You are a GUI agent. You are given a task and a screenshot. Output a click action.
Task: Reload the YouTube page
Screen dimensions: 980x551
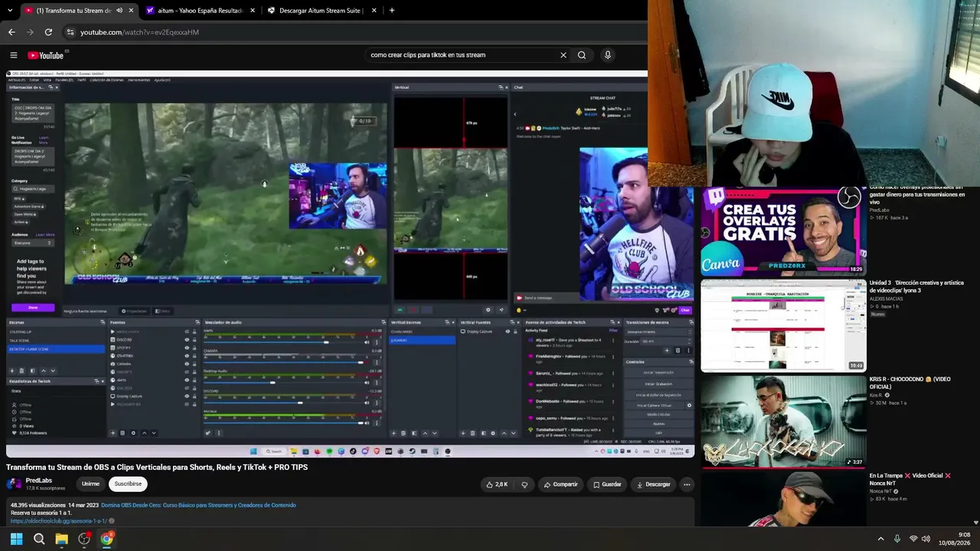[x=48, y=32]
